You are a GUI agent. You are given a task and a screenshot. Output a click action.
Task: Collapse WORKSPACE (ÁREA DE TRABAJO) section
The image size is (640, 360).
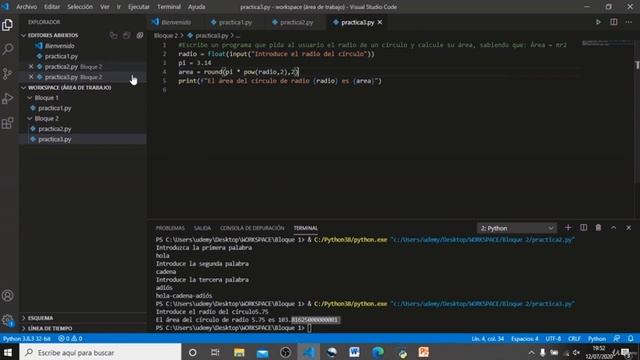tap(69, 87)
